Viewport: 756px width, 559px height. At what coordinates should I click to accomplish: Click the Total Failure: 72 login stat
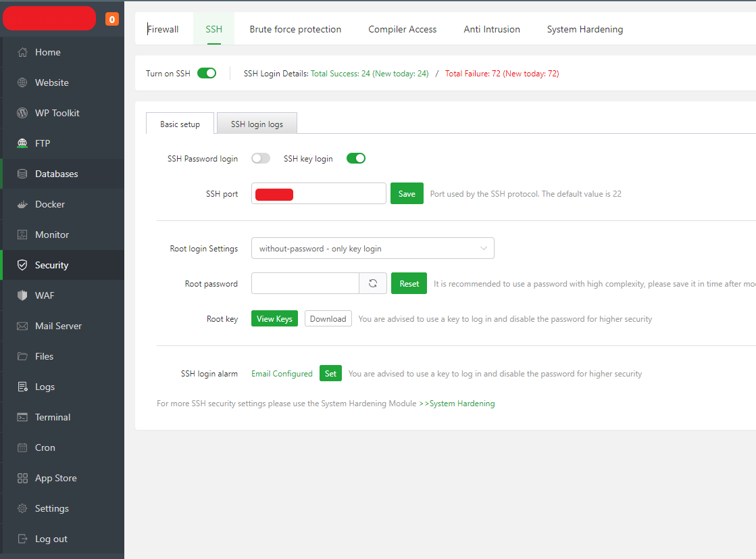(502, 73)
